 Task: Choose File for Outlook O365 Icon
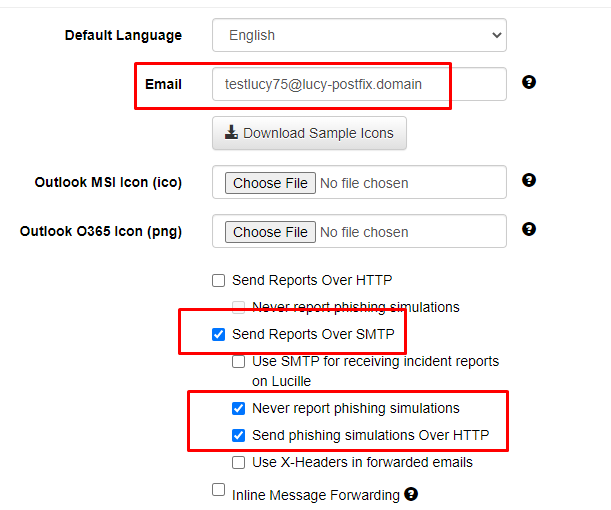[270, 232]
